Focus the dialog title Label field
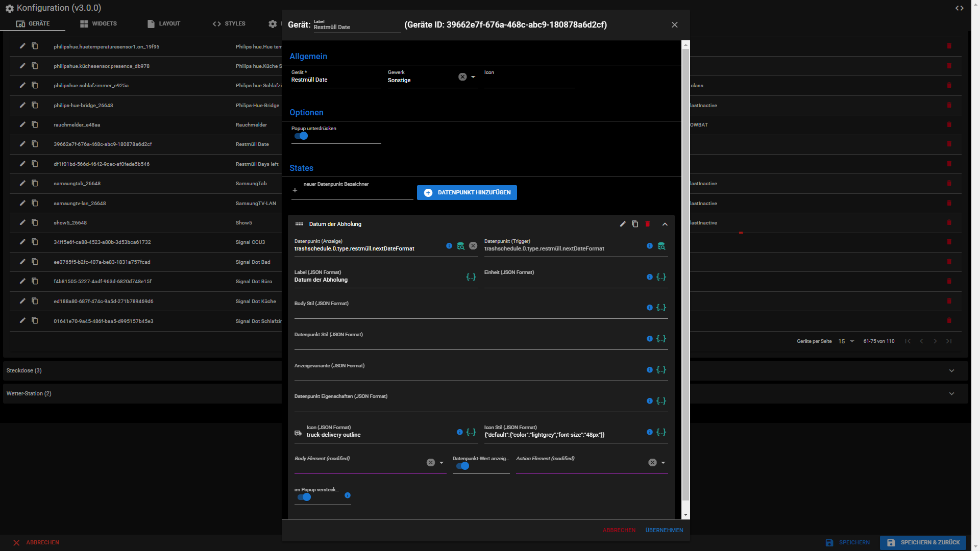The height and width of the screenshot is (551, 980). 357,26
